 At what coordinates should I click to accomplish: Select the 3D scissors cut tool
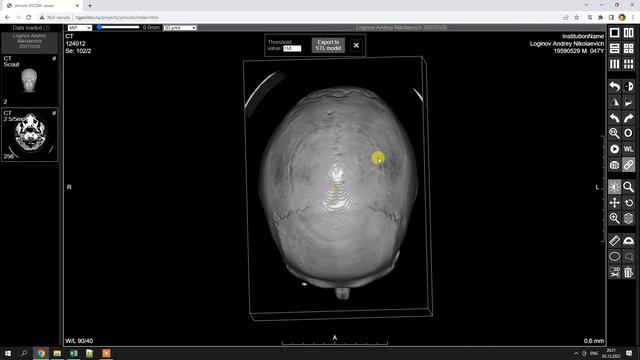point(614,272)
